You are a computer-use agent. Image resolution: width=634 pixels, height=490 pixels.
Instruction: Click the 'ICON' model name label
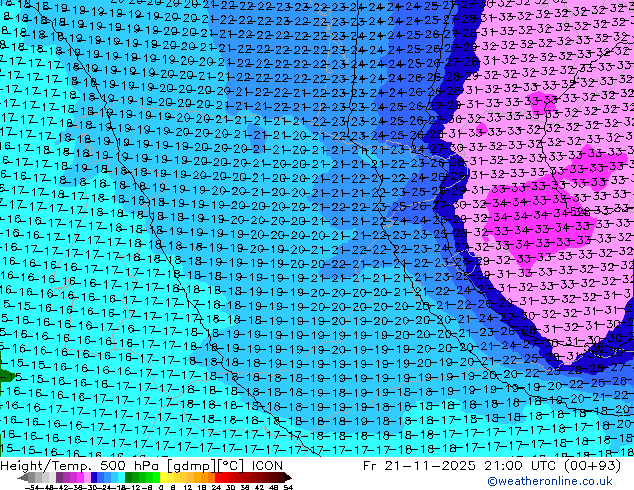tap(267, 466)
